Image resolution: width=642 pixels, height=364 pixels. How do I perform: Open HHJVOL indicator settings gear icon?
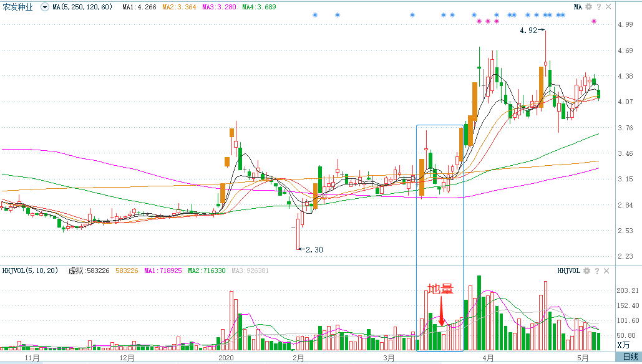tap(586, 271)
